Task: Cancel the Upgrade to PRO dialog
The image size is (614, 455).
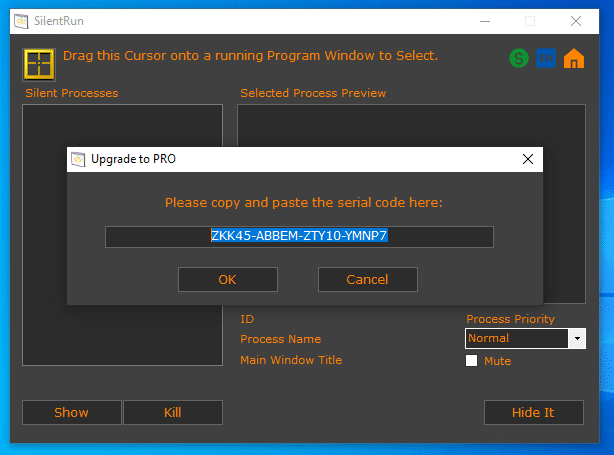Action: coord(368,280)
